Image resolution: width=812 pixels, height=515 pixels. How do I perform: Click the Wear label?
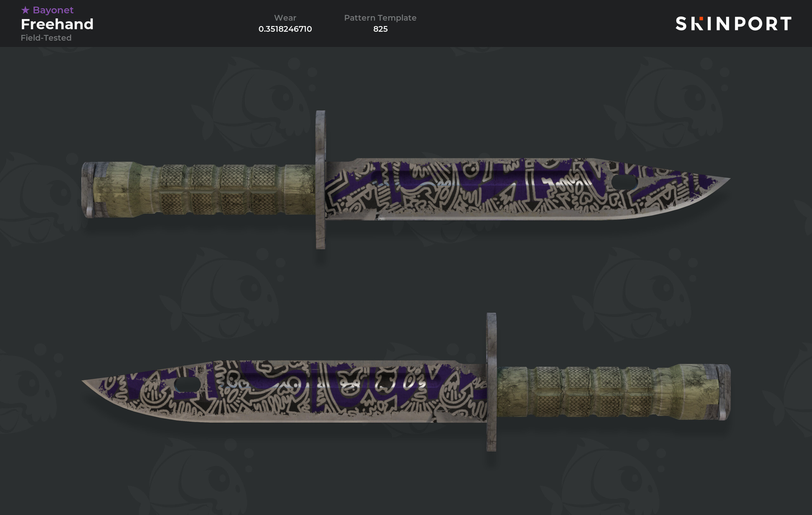(285, 18)
